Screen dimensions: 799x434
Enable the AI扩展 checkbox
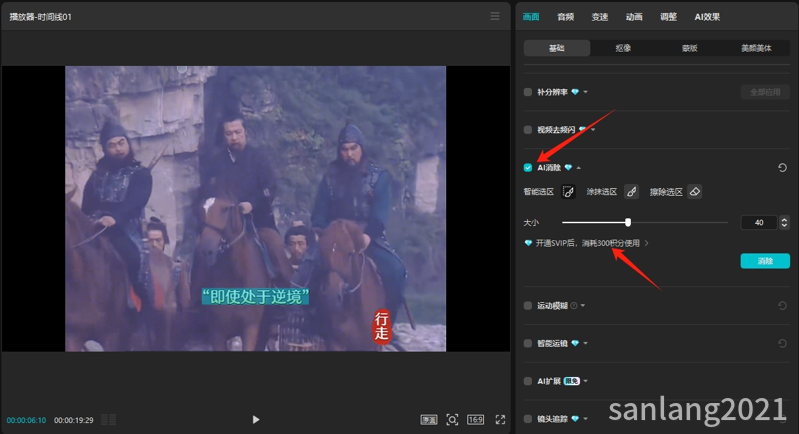click(528, 381)
